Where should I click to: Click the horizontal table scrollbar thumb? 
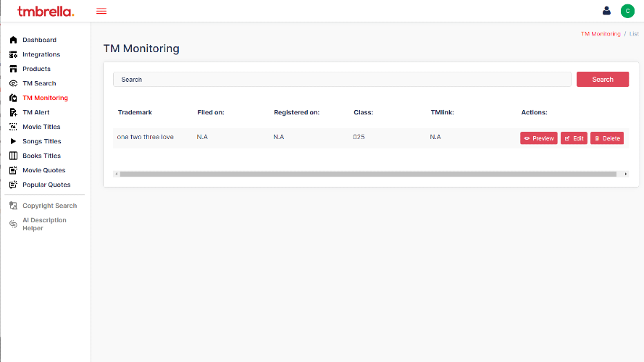(369, 174)
